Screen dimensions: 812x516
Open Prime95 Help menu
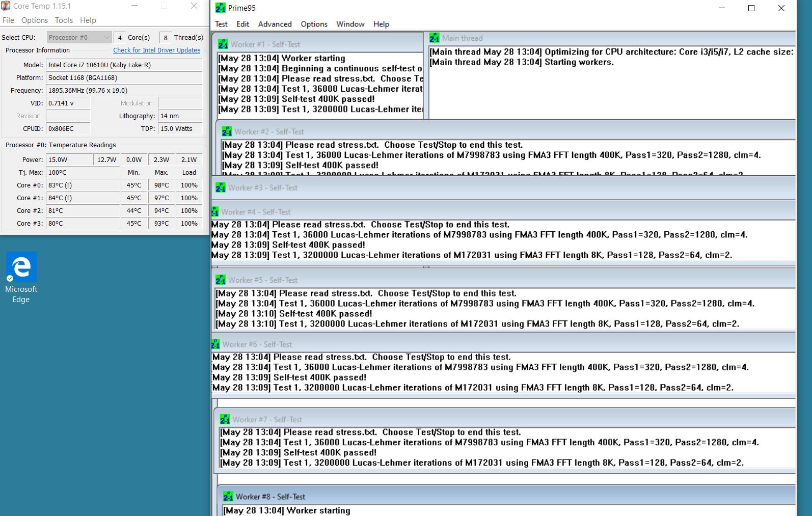tap(381, 24)
